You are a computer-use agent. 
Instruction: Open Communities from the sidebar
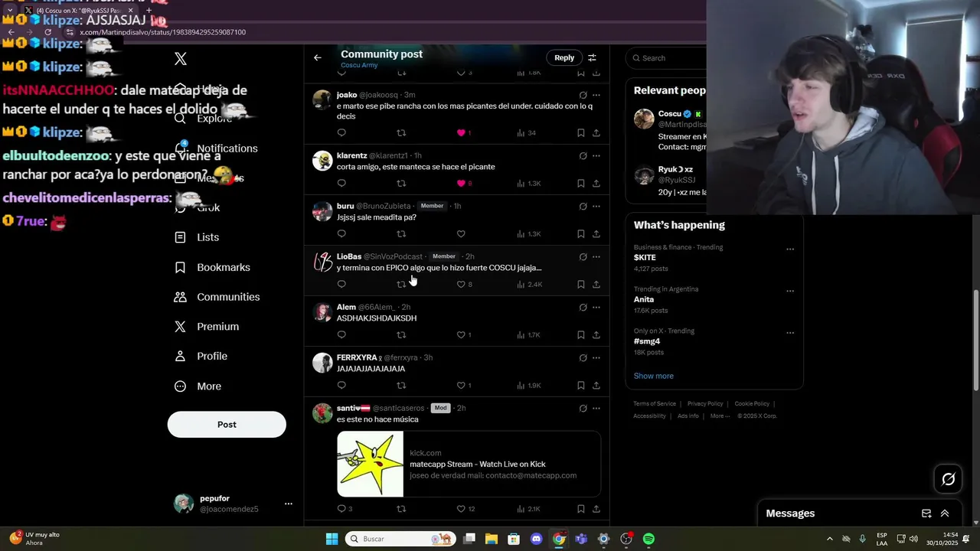click(x=217, y=297)
